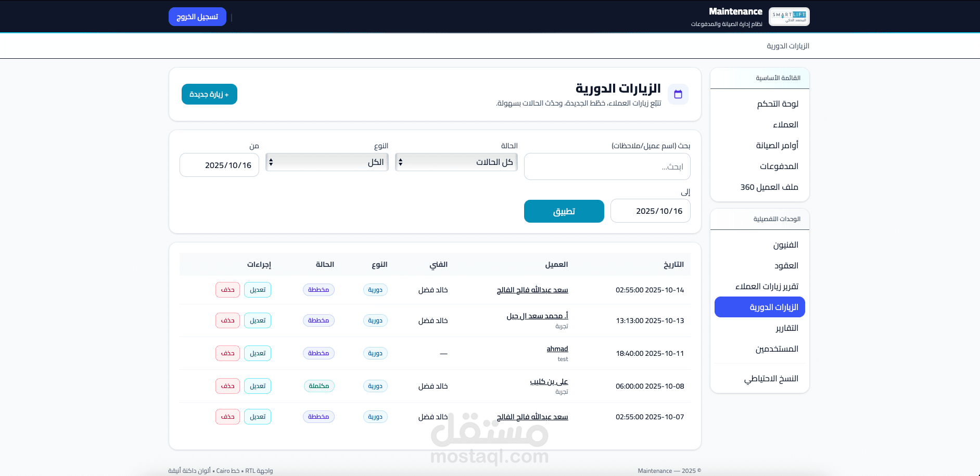
Task: Click دورية type badge in 2025-10-13 row
Action: [x=375, y=320]
